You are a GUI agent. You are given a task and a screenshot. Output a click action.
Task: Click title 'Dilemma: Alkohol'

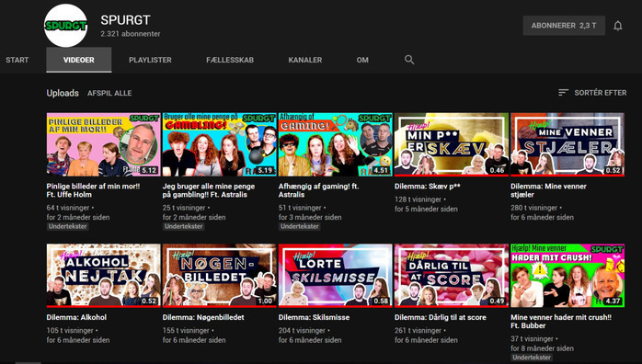(76, 317)
